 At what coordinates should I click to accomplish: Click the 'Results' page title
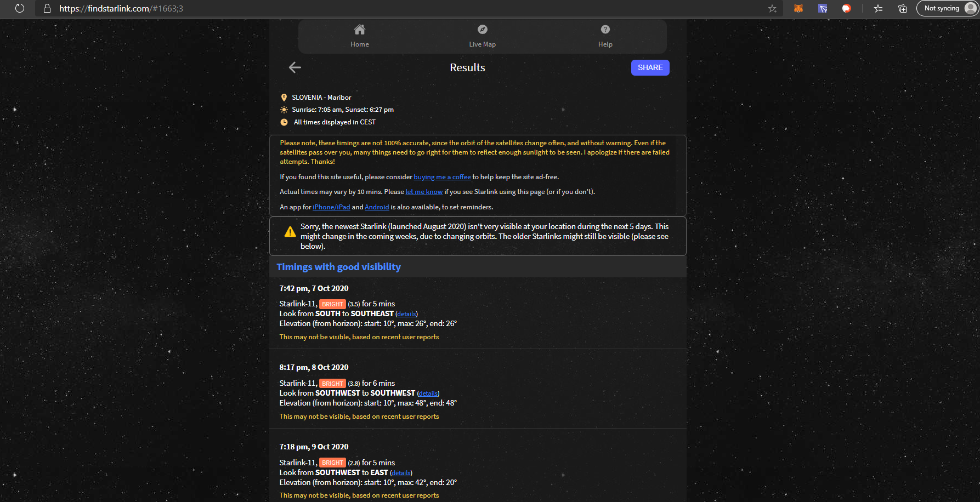[x=467, y=67]
